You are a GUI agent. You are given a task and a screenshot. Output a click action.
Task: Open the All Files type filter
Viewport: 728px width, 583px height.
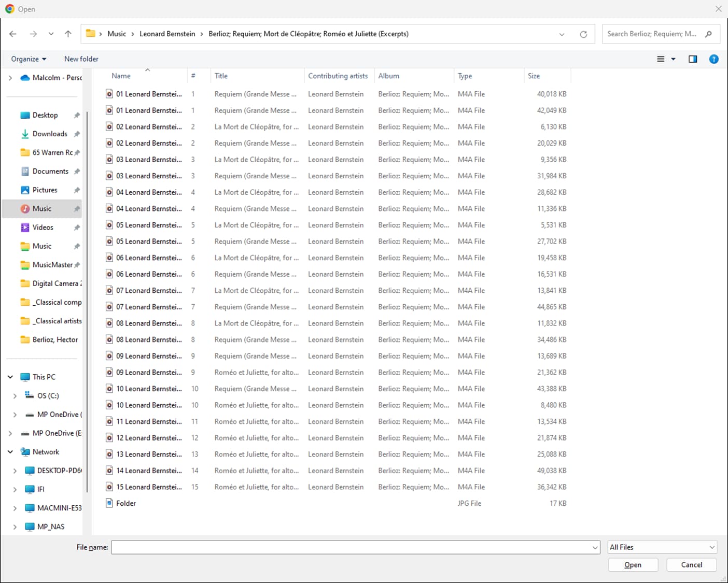coord(662,547)
